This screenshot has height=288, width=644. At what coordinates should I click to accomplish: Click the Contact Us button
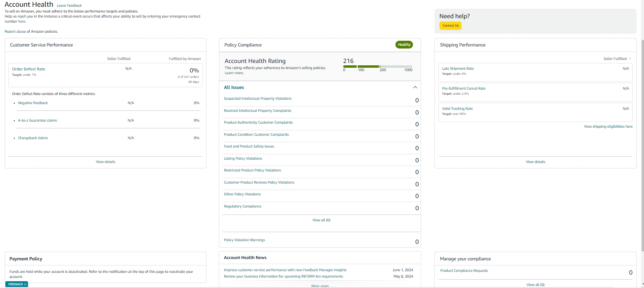click(x=450, y=26)
